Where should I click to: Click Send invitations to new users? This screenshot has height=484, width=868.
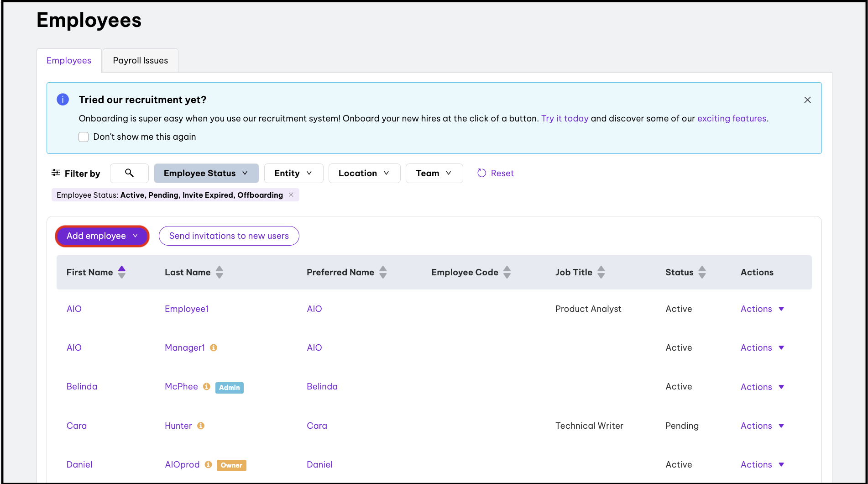(229, 236)
